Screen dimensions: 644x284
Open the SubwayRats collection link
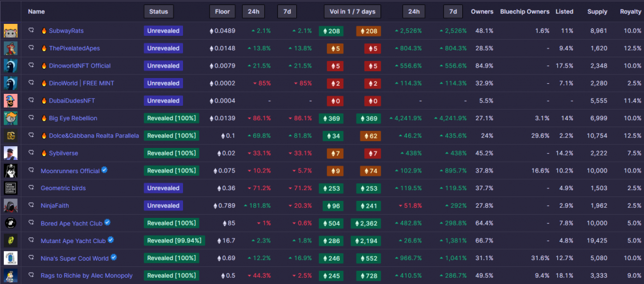click(x=66, y=30)
